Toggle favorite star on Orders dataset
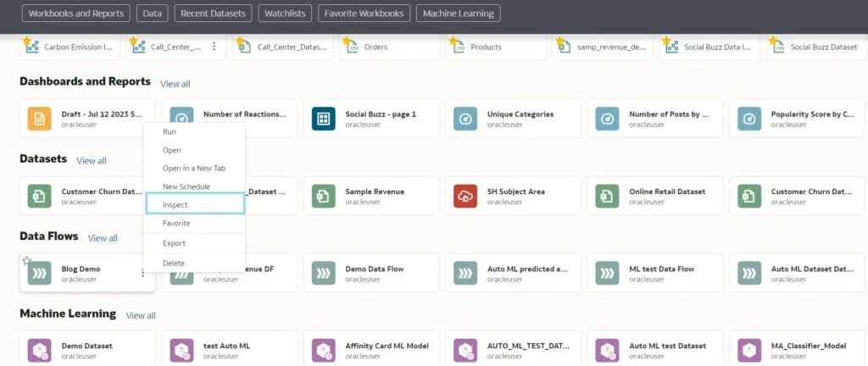 tap(347, 41)
